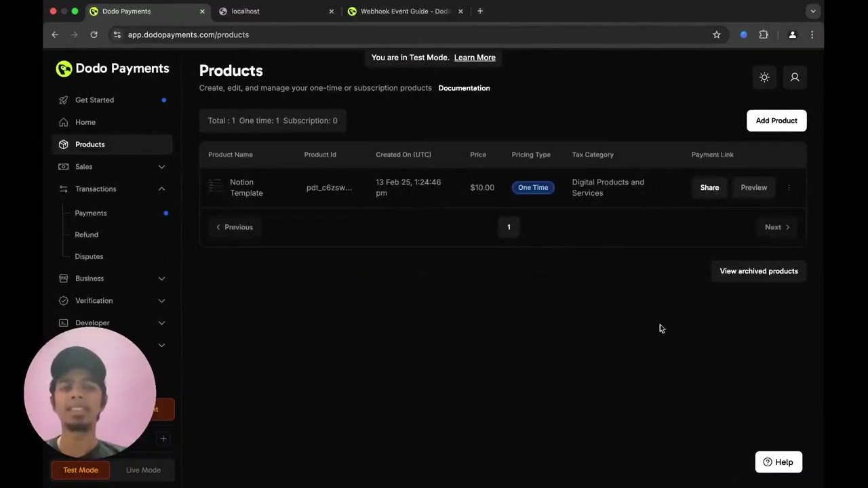Click View archived products
Viewport: 868px width, 488px height.
pos(759,271)
